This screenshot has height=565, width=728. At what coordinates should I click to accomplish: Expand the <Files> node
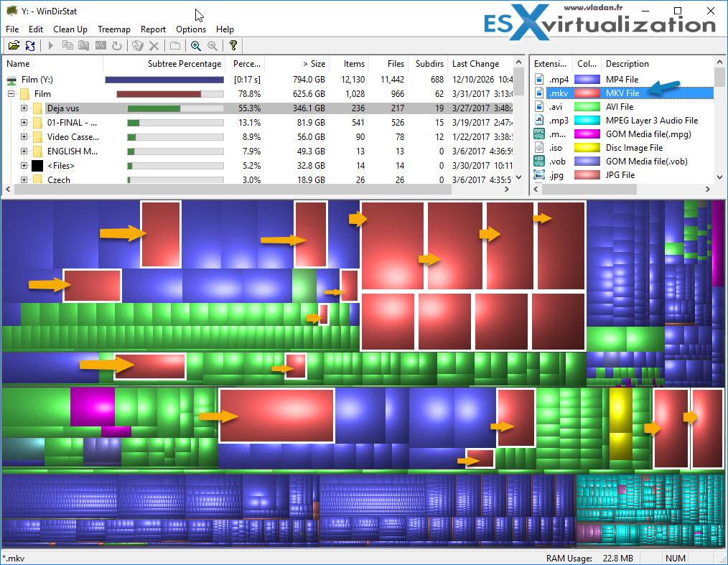[24, 166]
